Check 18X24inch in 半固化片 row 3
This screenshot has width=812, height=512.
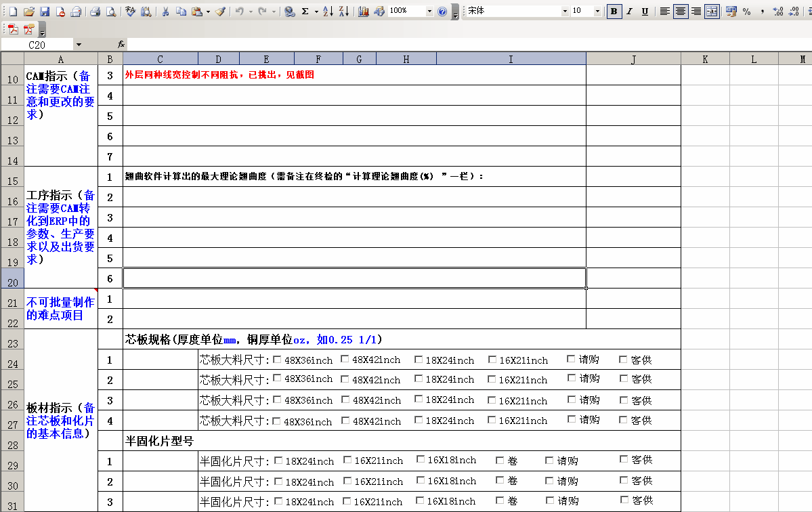tap(278, 501)
